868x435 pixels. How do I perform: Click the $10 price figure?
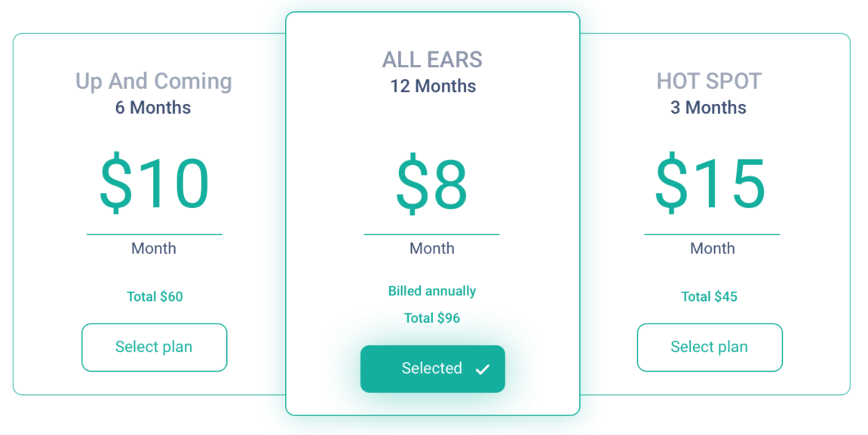tap(154, 184)
